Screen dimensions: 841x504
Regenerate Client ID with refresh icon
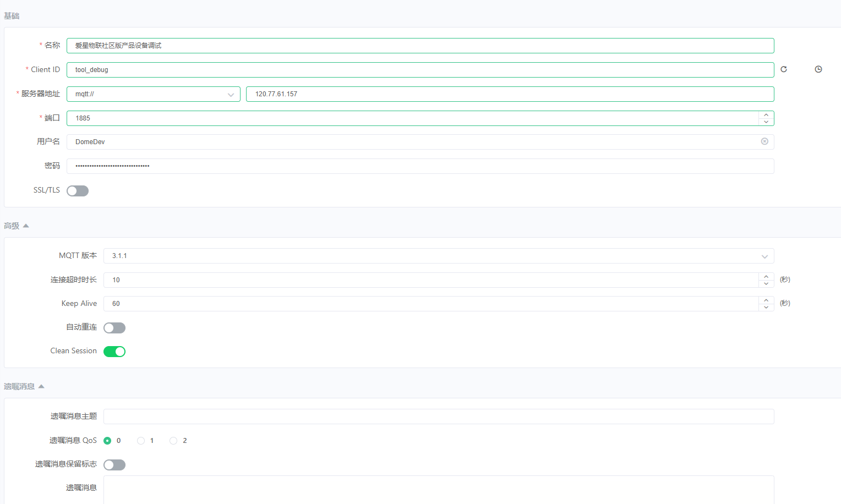[784, 69]
